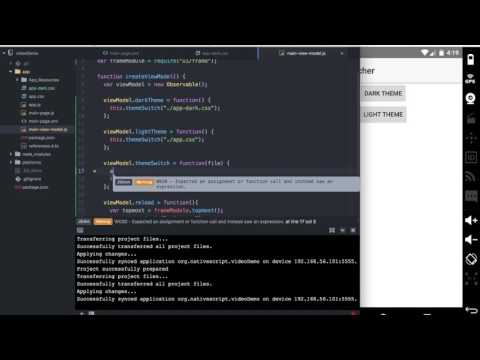Click 'Project successfully prepared' terminal line
Image resolution: width=480 pixels, height=360 pixels.
pyautogui.click(x=122, y=269)
